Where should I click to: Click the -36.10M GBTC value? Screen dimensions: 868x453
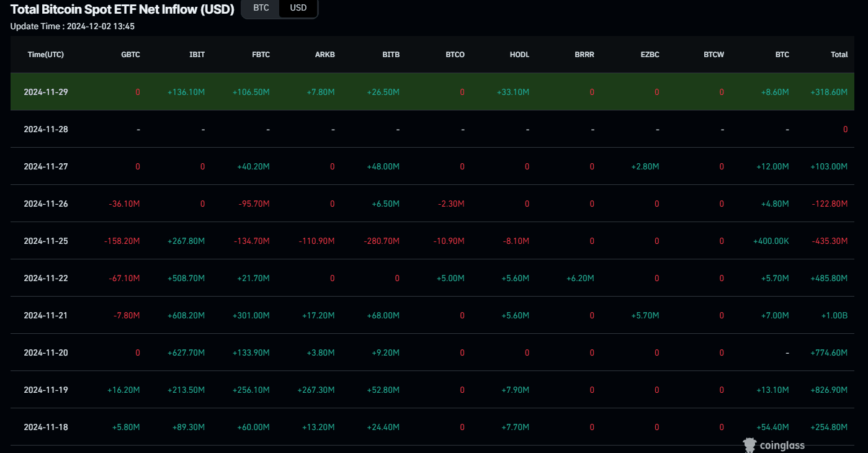(x=125, y=204)
